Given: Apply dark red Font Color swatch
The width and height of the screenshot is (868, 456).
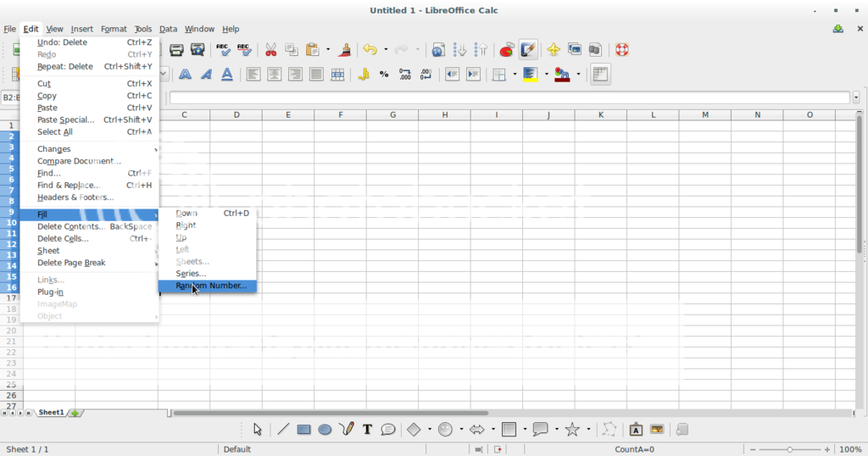Looking at the screenshot, I should [x=562, y=74].
